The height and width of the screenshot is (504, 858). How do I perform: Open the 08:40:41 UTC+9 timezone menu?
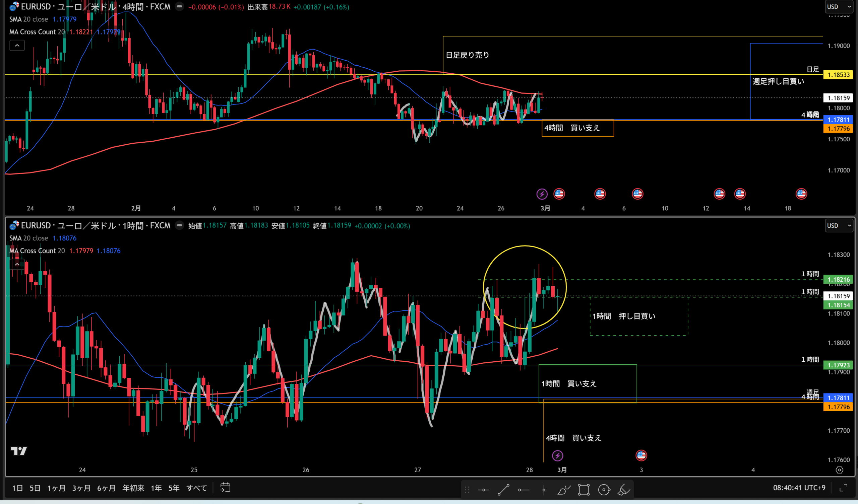(799, 488)
